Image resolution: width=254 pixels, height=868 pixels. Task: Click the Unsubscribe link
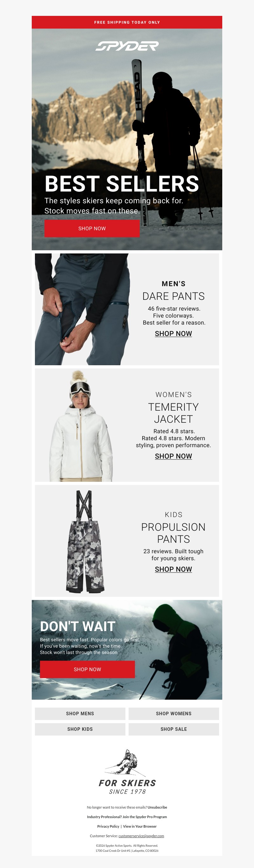click(157, 807)
